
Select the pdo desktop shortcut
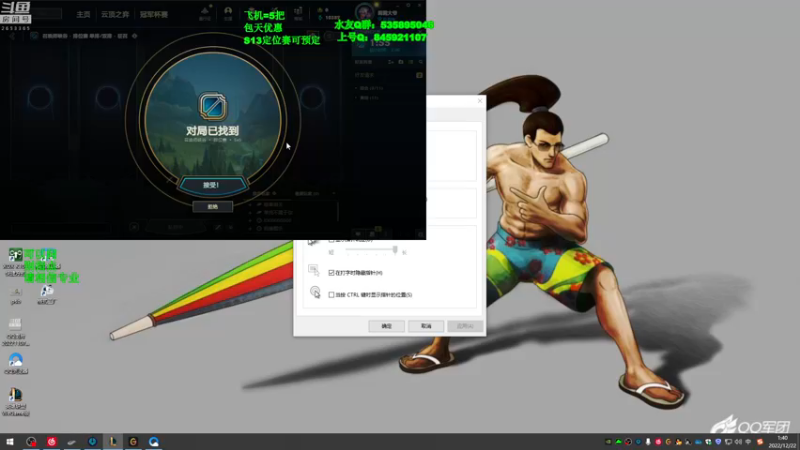[x=16, y=295]
